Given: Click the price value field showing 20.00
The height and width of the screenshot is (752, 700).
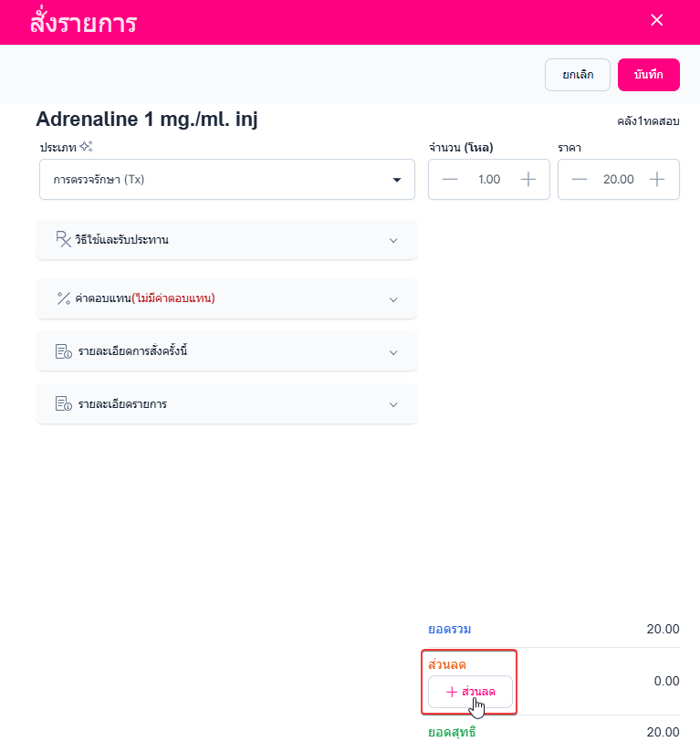Looking at the screenshot, I should (618, 179).
